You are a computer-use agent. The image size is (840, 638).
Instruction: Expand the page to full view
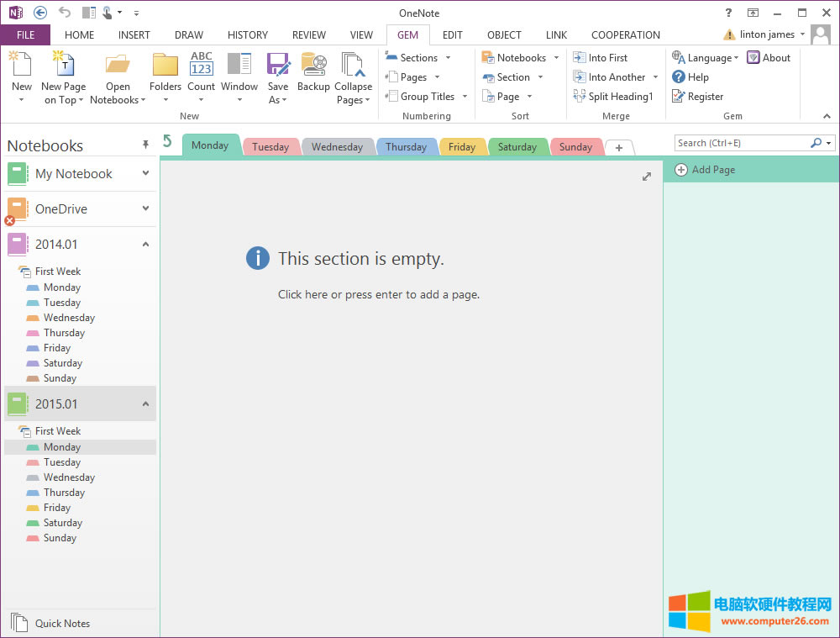click(x=646, y=177)
